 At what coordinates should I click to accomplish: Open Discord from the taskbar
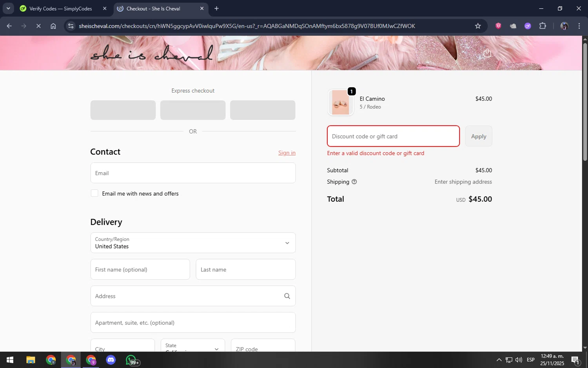pyautogui.click(x=111, y=360)
